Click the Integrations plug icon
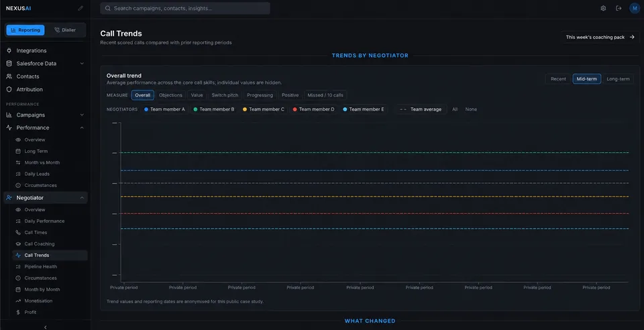 tap(9, 50)
